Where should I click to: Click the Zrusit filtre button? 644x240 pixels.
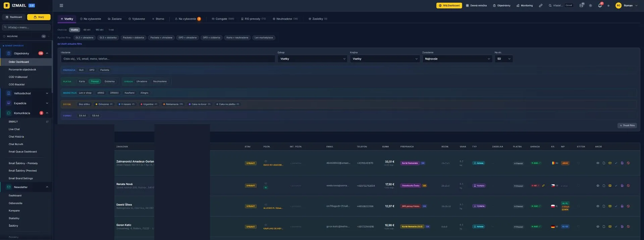(x=627, y=126)
